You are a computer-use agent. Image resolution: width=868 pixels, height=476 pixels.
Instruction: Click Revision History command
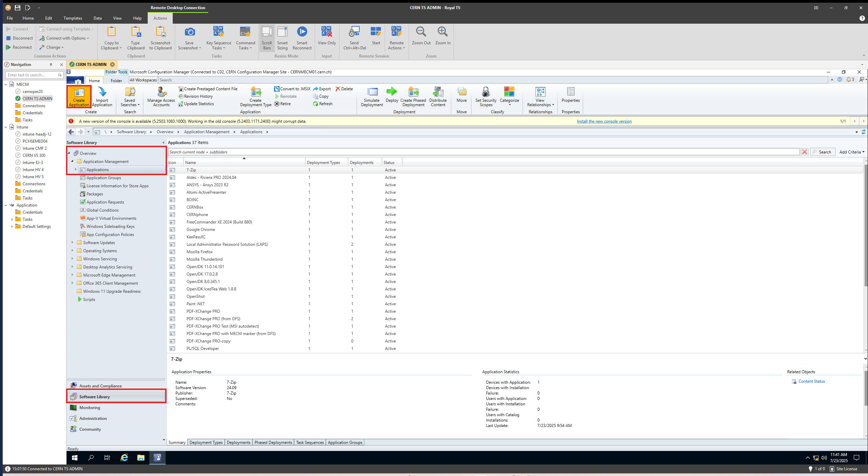(x=196, y=96)
